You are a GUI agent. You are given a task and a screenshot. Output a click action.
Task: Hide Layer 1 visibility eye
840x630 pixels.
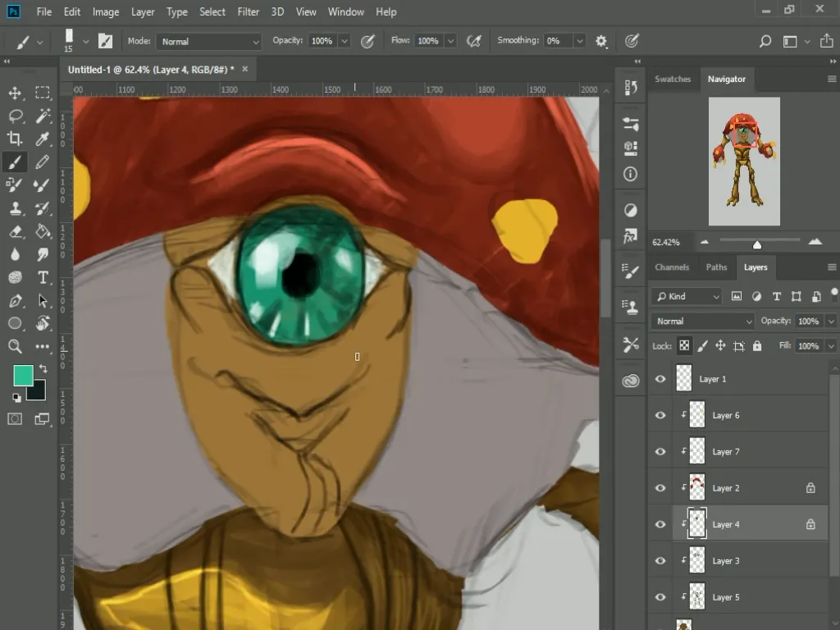point(660,379)
